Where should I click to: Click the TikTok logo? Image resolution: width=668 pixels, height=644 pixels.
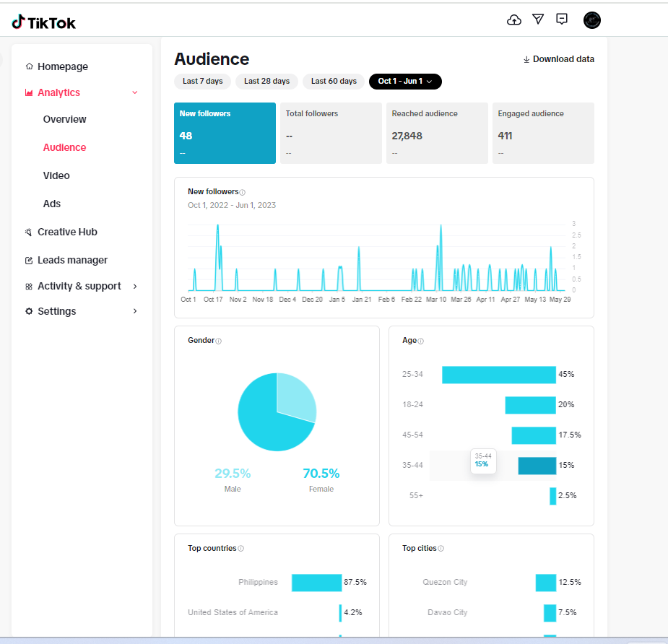(43, 22)
